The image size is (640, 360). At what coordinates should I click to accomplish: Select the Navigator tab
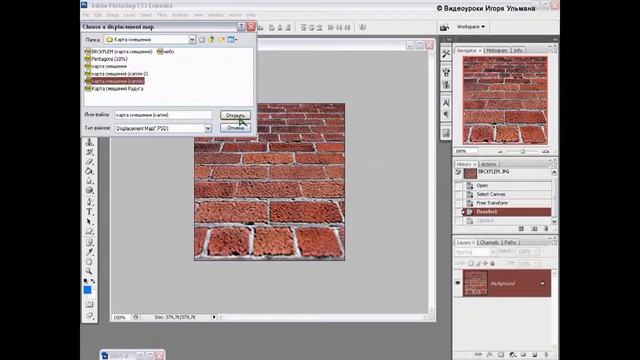point(469,50)
